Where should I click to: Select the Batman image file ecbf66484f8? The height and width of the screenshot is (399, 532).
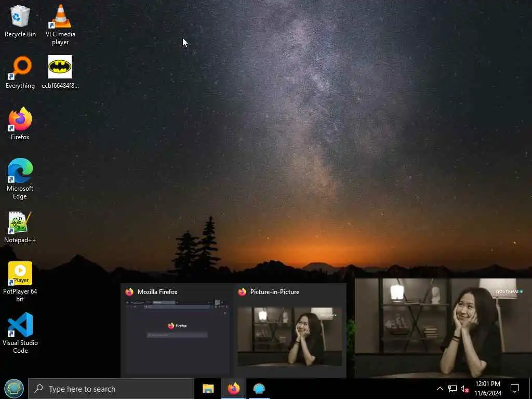[60, 72]
